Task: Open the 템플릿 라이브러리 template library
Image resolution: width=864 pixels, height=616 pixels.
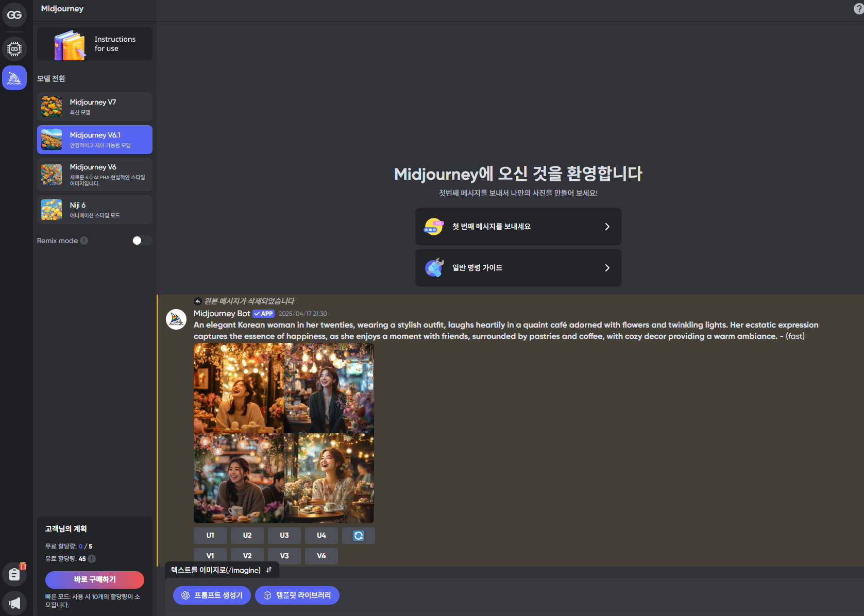Action: click(x=297, y=595)
